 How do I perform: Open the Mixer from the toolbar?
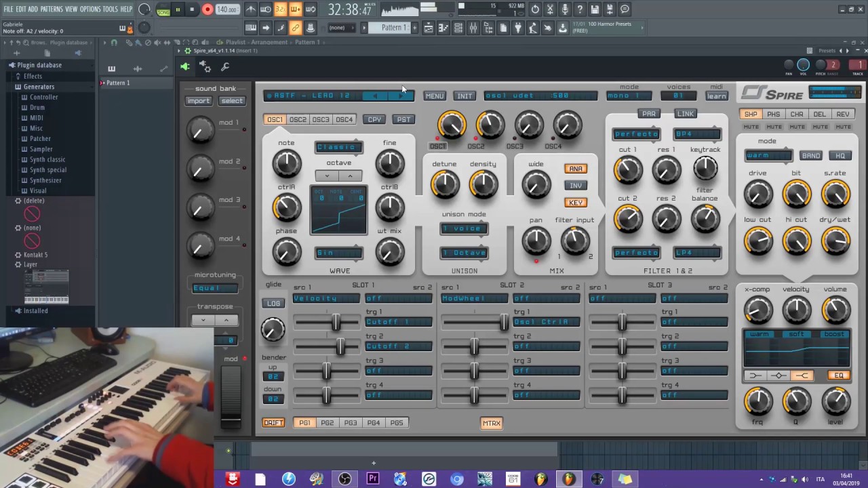point(473,28)
